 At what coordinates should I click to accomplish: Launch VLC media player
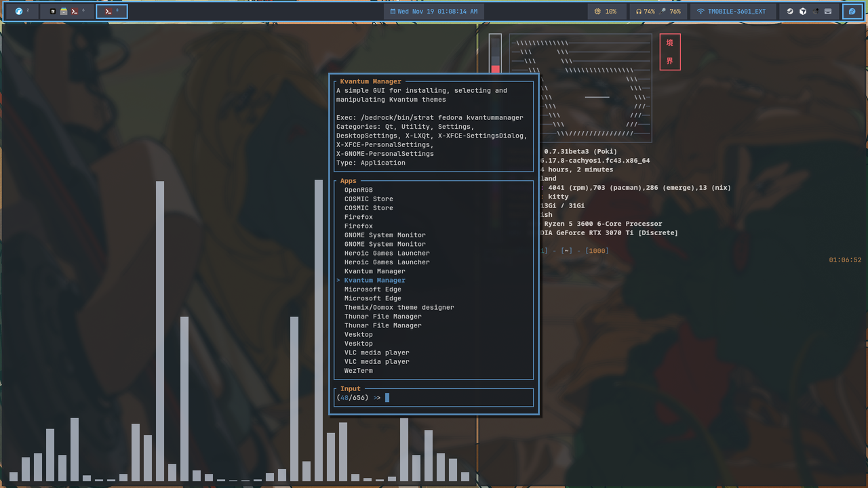pos(377,352)
